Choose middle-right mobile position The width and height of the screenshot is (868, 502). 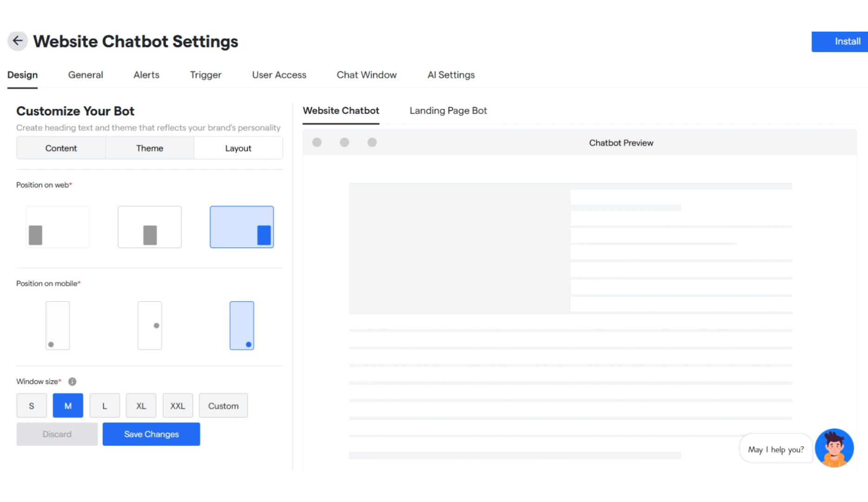(x=150, y=325)
